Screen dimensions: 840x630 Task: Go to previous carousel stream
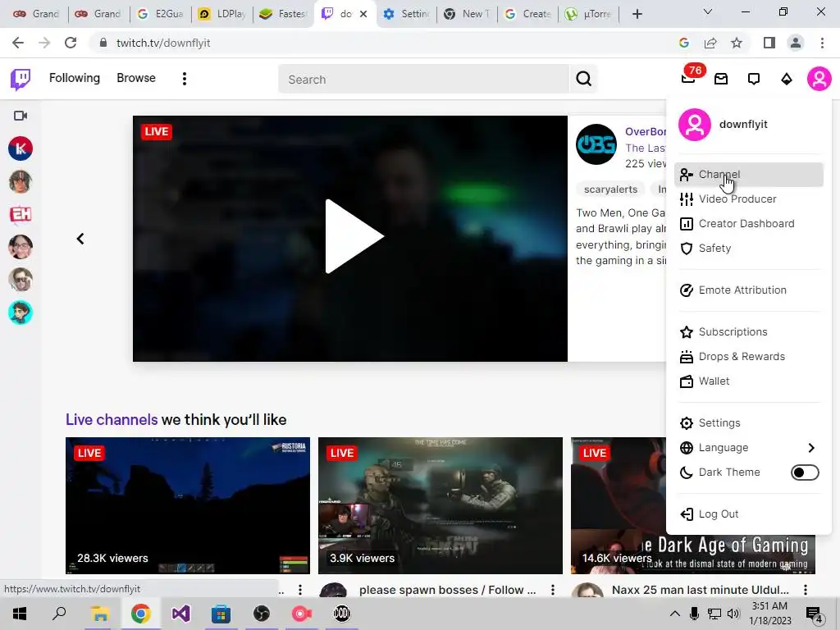[x=80, y=239]
